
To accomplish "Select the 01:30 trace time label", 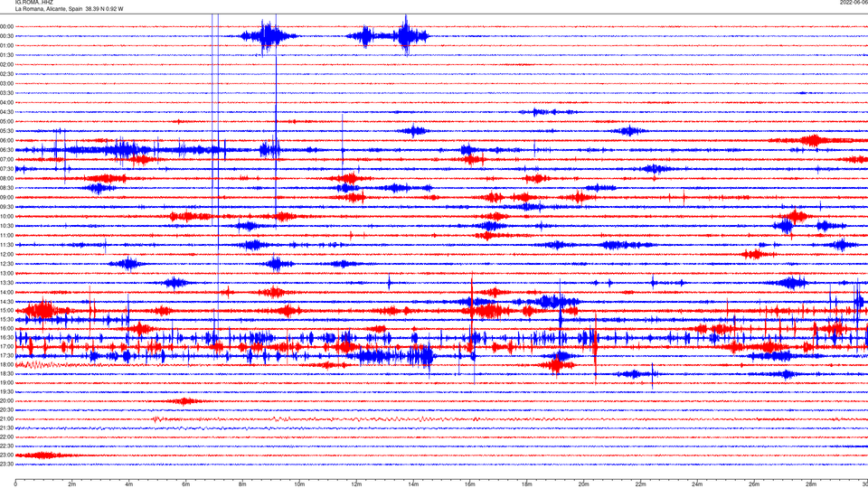I will point(6,55).
